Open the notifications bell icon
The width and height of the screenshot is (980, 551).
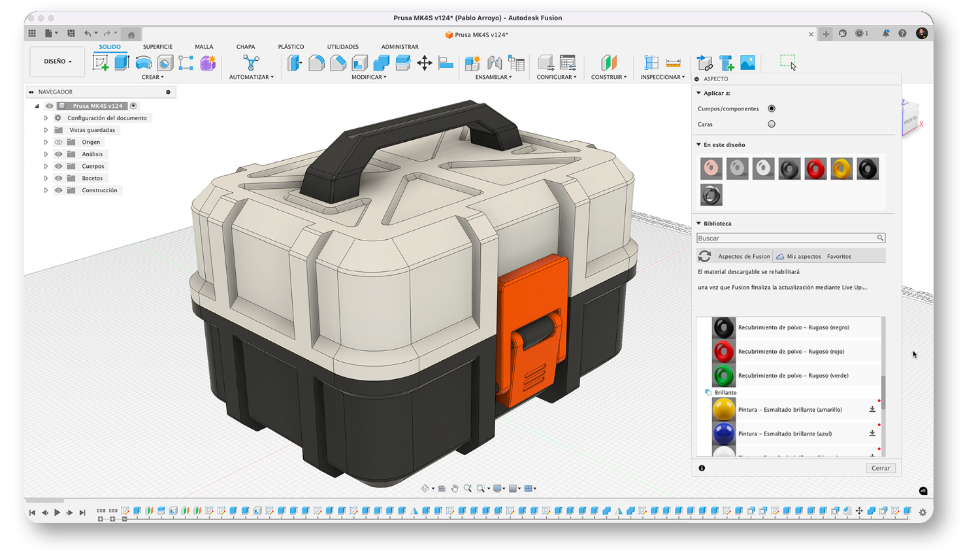coord(885,33)
